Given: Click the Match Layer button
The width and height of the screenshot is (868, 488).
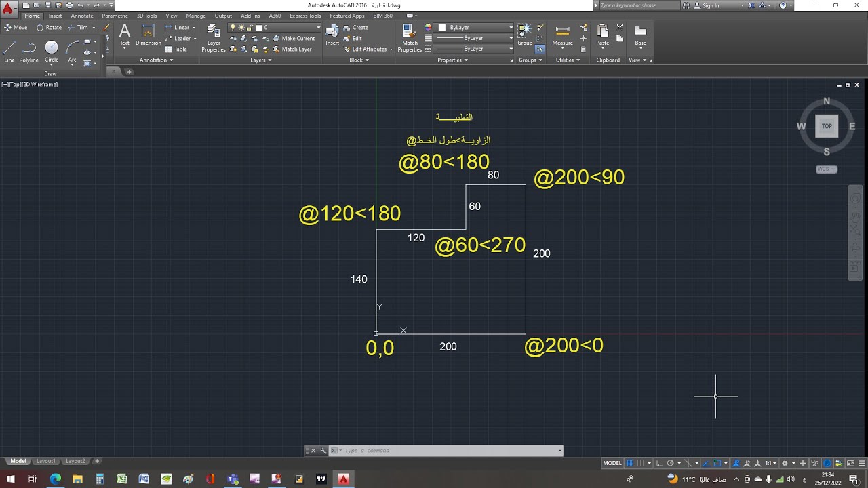Looking at the screenshot, I should (292, 49).
